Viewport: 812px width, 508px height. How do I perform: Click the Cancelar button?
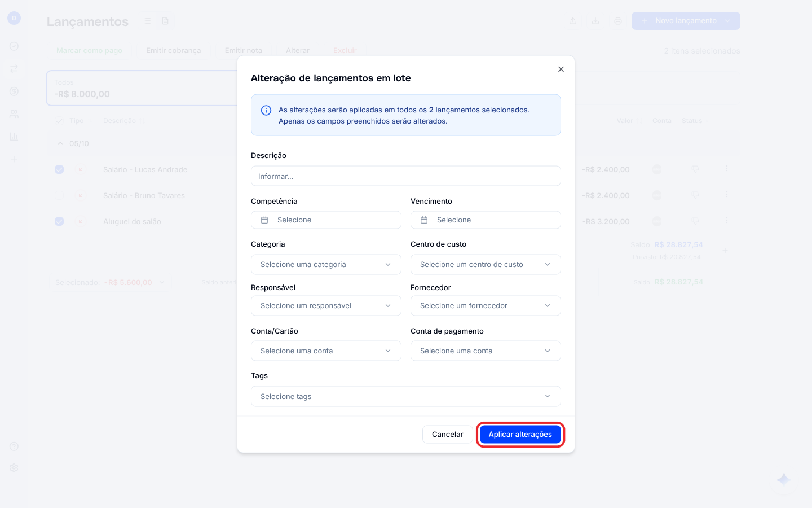448,435
